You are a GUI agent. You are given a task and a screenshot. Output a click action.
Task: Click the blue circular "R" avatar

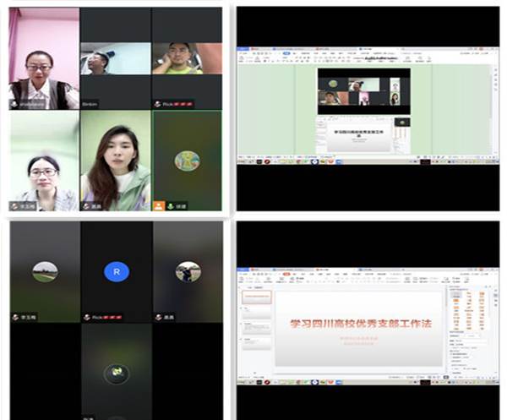[x=116, y=271]
